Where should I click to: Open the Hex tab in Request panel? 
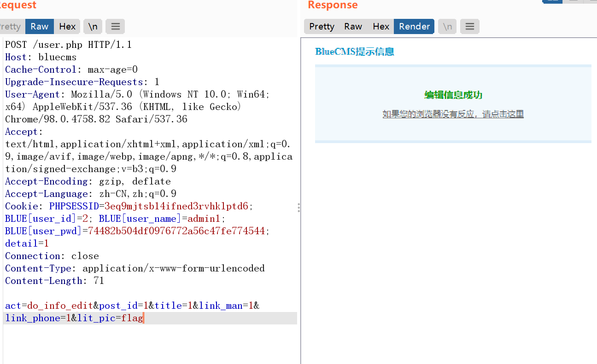(67, 26)
